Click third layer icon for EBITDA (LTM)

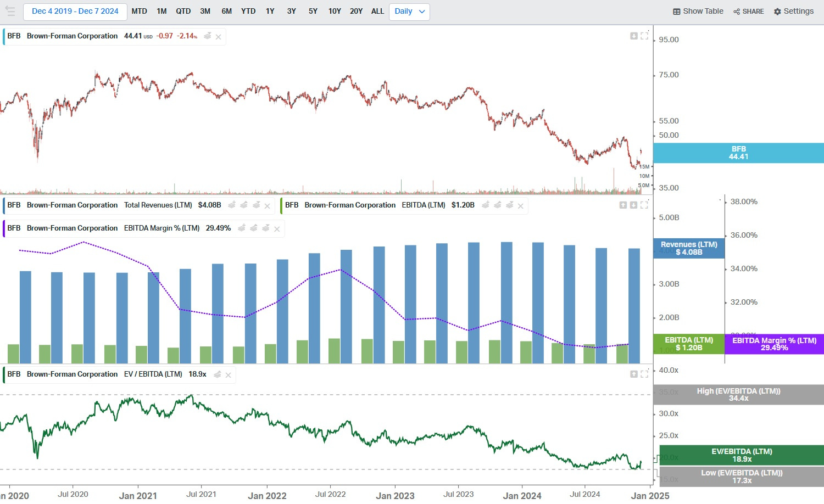click(510, 205)
